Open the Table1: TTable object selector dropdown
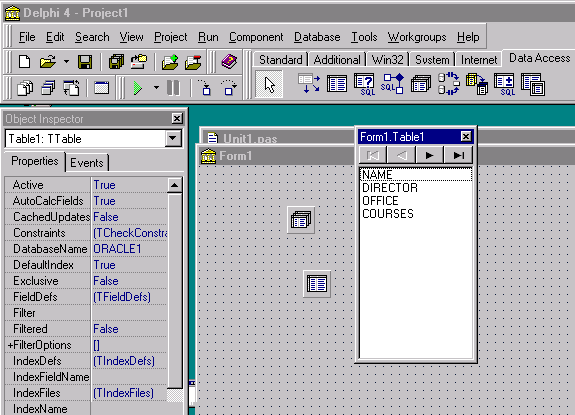Screen dimensions: 575x415 tap(173, 139)
